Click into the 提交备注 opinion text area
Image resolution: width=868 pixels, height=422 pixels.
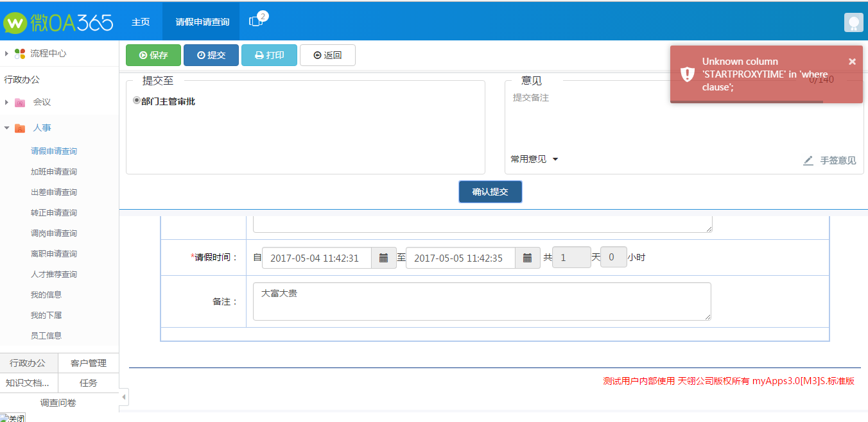pyautogui.click(x=684, y=119)
